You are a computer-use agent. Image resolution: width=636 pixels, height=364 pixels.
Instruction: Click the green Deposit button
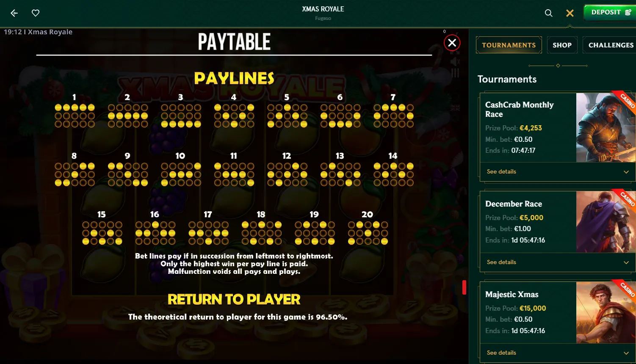(610, 12)
